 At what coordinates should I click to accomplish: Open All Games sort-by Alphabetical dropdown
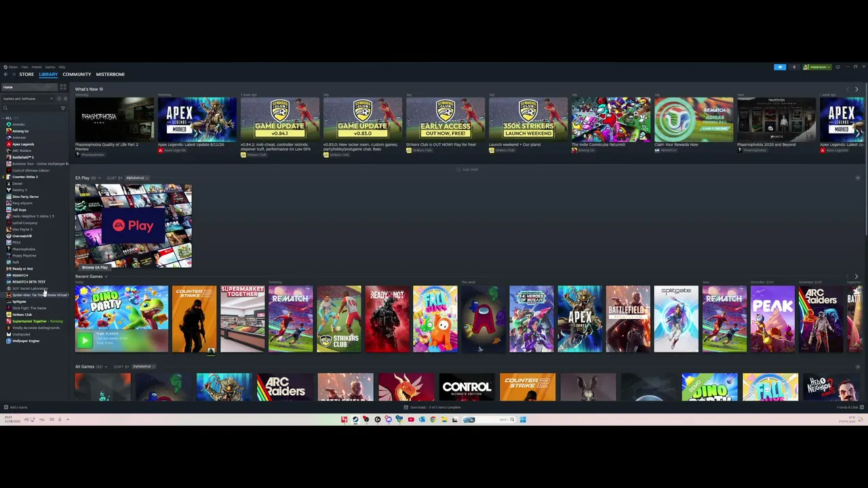(143, 367)
